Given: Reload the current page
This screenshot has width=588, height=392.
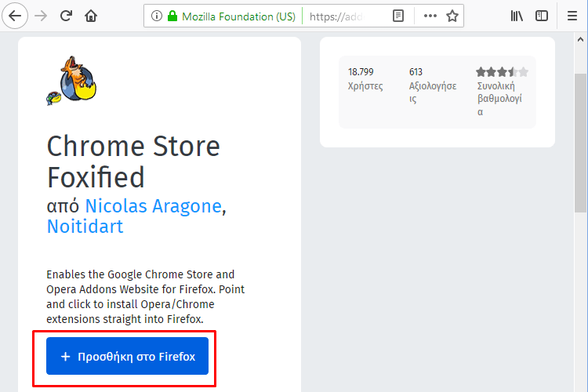Looking at the screenshot, I should tap(66, 16).
